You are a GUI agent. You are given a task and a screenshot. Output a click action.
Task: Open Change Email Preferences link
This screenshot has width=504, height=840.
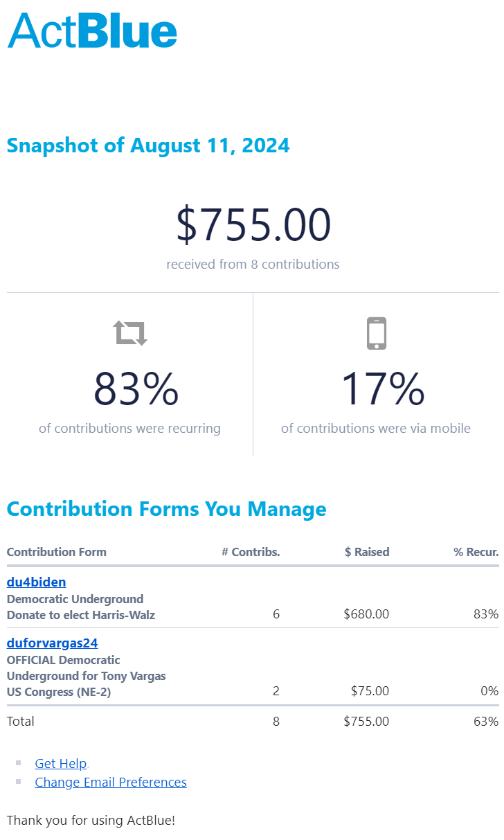click(111, 782)
